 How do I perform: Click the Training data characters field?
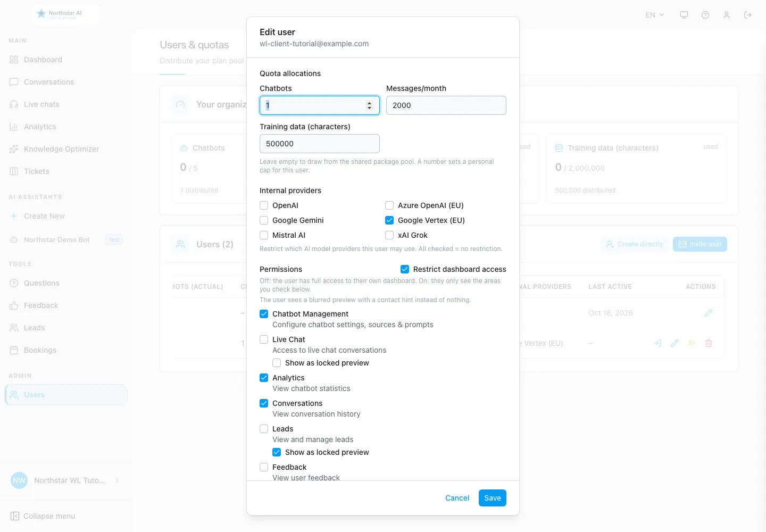[320, 144]
